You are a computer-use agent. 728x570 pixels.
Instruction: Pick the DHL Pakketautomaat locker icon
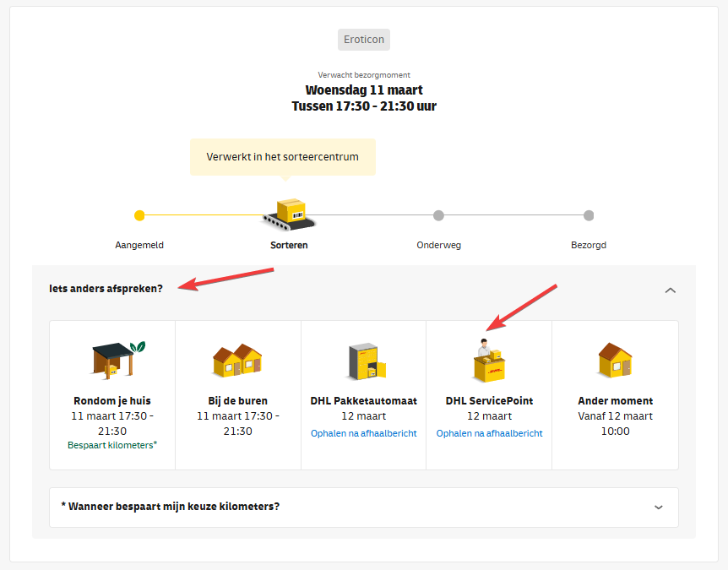(367, 361)
